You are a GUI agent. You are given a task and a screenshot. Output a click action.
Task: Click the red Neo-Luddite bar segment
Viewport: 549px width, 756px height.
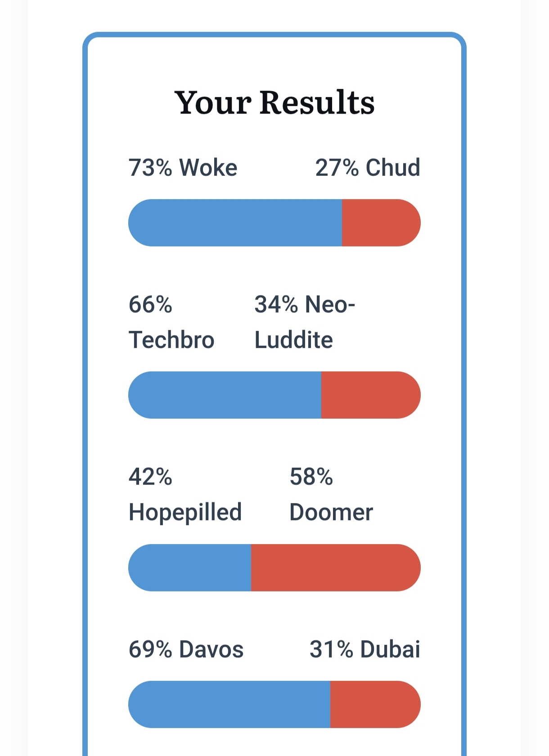(x=371, y=395)
